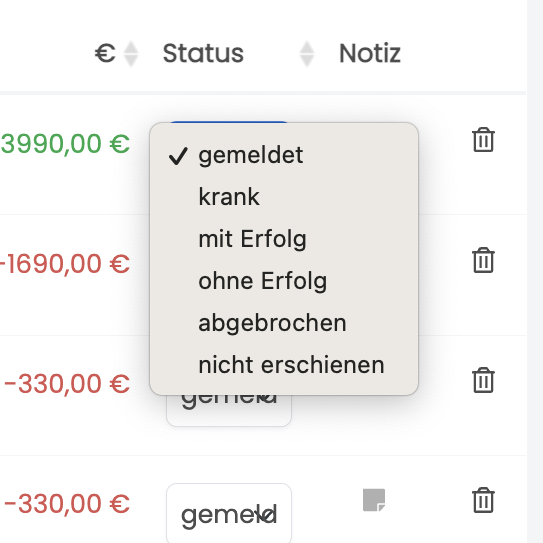
Task: Delete the 3990,00 € row with trash icon
Action: pyautogui.click(x=483, y=140)
